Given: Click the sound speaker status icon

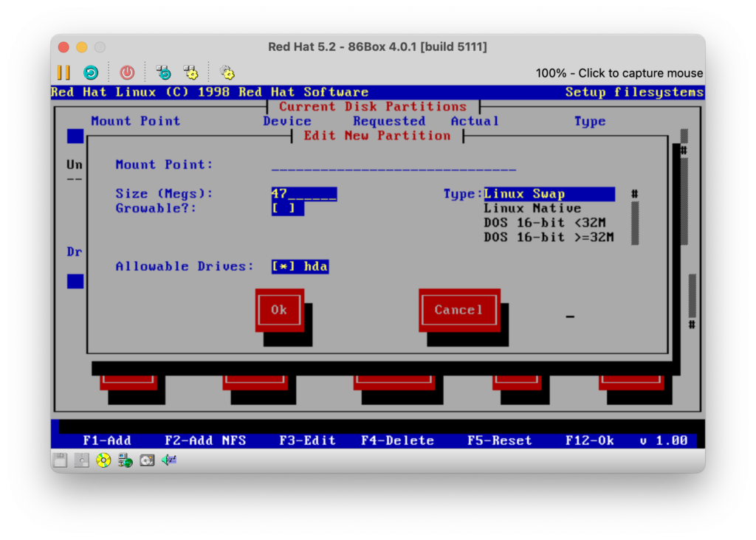Looking at the screenshot, I should 169,460.
